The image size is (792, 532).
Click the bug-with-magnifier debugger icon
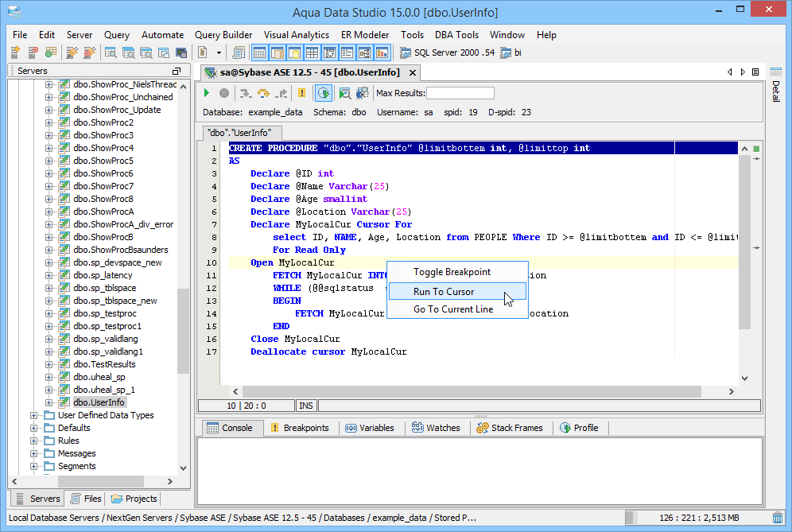(362, 93)
